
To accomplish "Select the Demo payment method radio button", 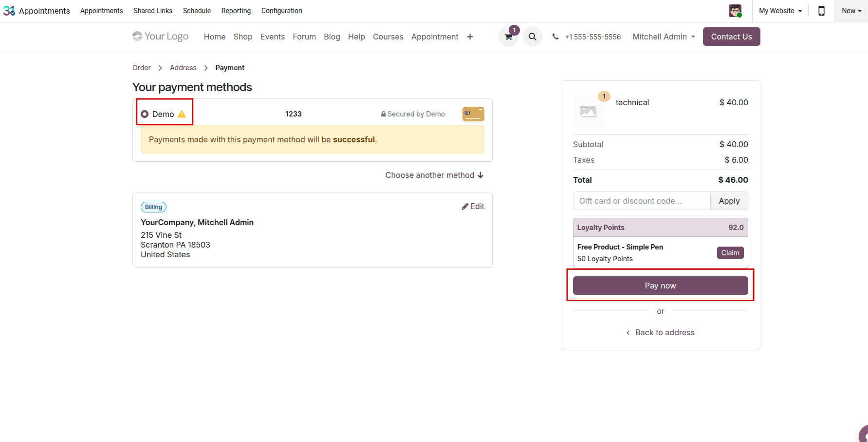I will [145, 114].
